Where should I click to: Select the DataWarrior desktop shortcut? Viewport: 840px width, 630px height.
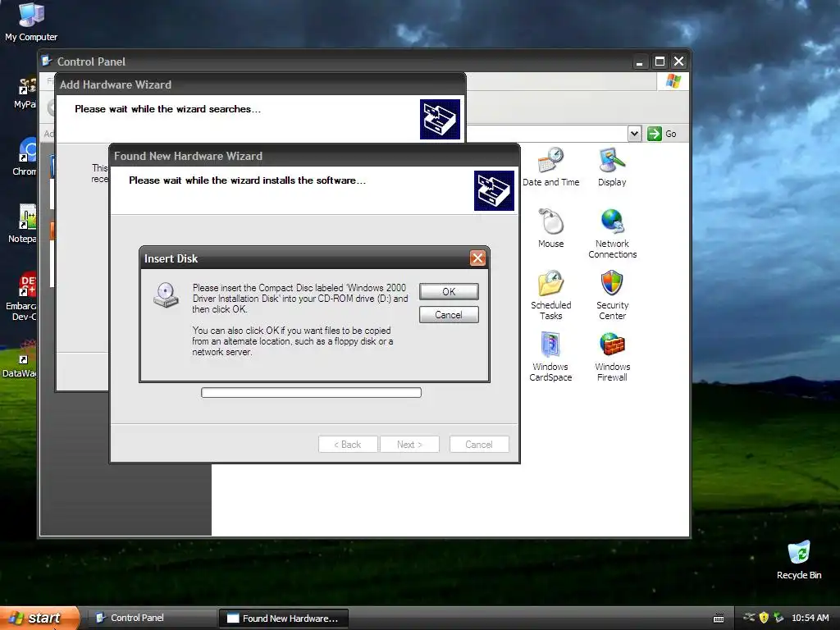click(20, 358)
